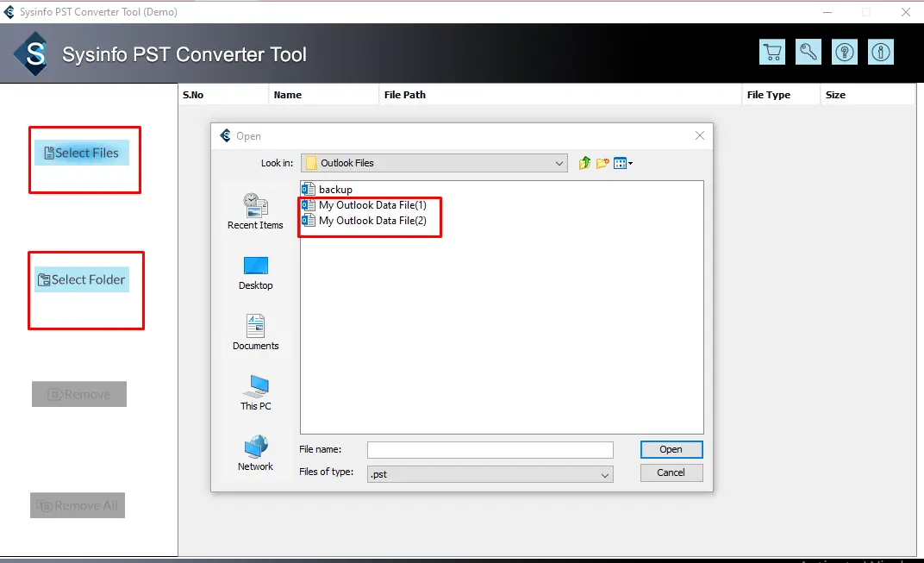Go to This PC location
The width and height of the screenshot is (924, 563).
click(x=255, y=392)
